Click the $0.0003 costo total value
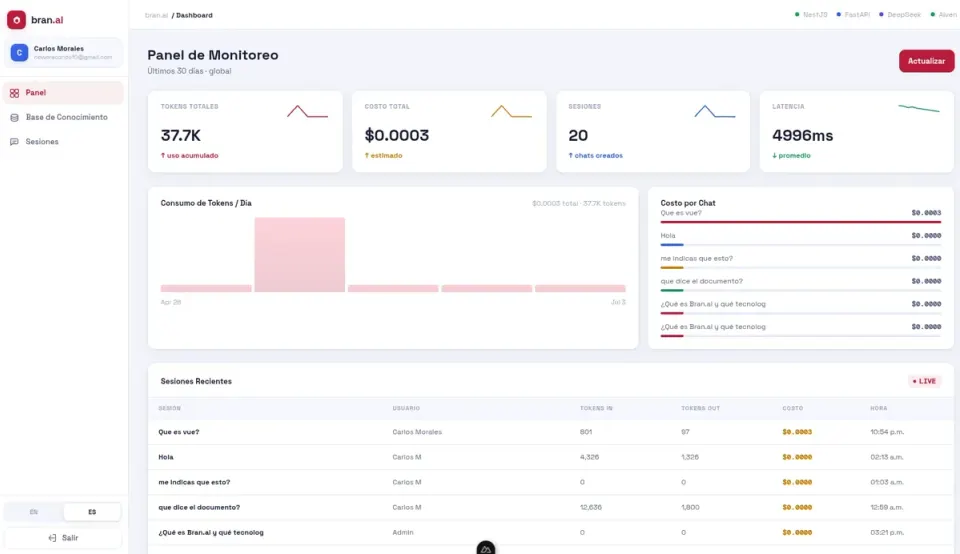Image resolution: width=960 pixels, height=554 pixels. [397, 135]
